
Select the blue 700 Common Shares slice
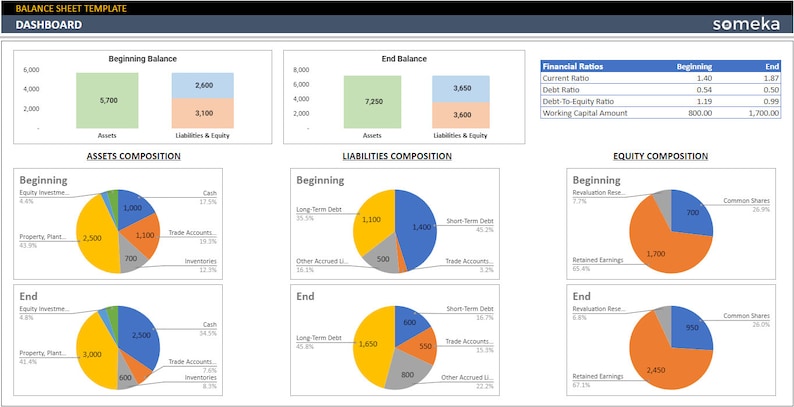tap(692, 213)
